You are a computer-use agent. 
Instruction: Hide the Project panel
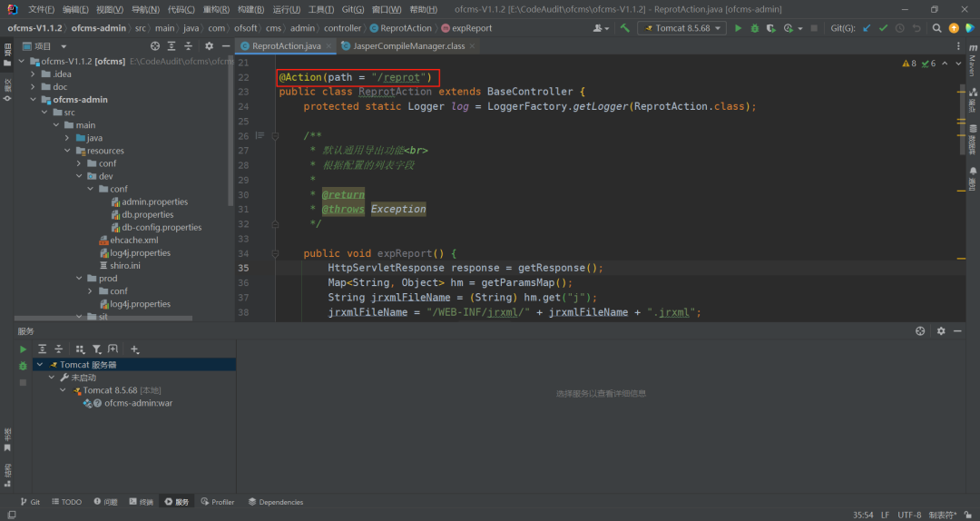(x=226, y=46)
